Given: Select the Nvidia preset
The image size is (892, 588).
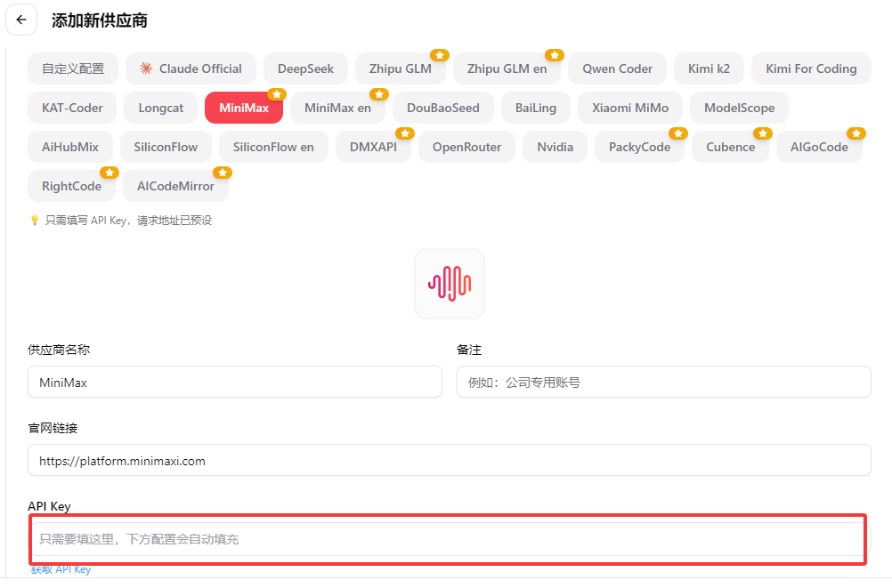Looking at the screenshot, I should [x=555, y=148].
